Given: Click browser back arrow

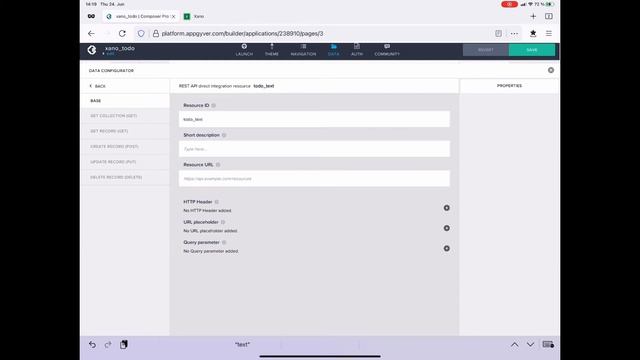Looking at the screenshot, I should (x=91, y=33).
